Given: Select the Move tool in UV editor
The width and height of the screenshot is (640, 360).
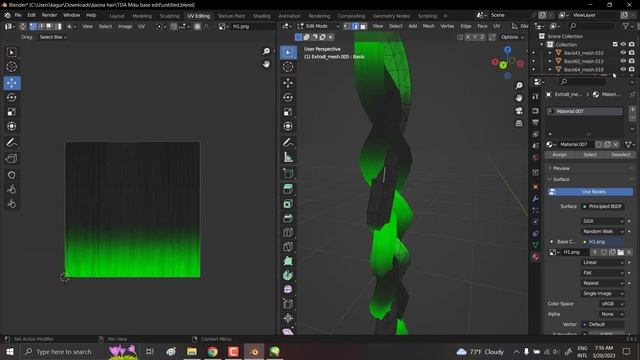Looking at the screenshot, I should [11, 83].
